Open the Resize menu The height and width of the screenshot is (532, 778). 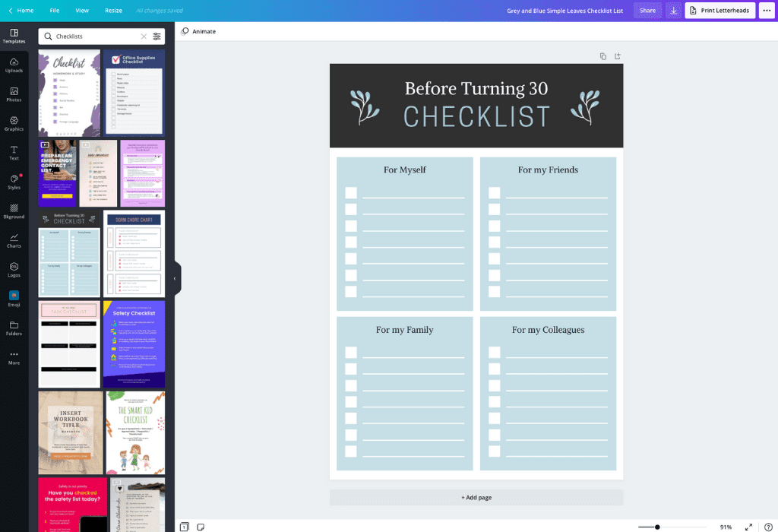coord(113,11)
